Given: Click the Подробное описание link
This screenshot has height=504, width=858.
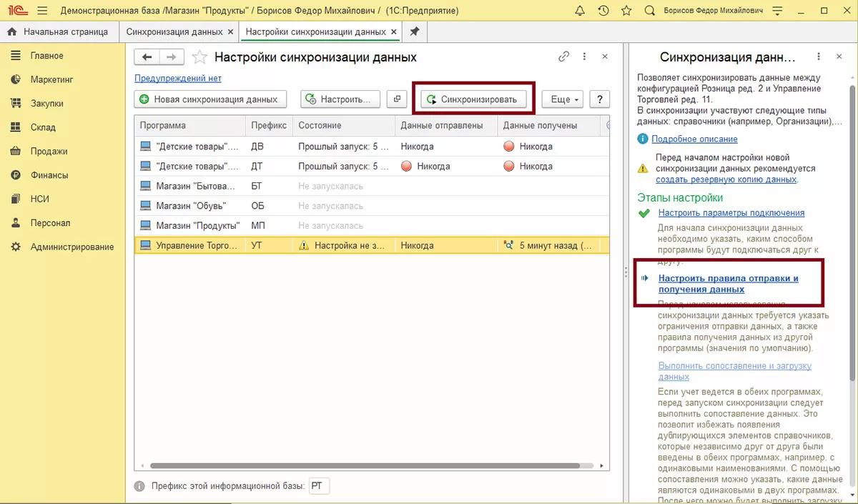Looking at the screenshot, I should tap(694, 139).
